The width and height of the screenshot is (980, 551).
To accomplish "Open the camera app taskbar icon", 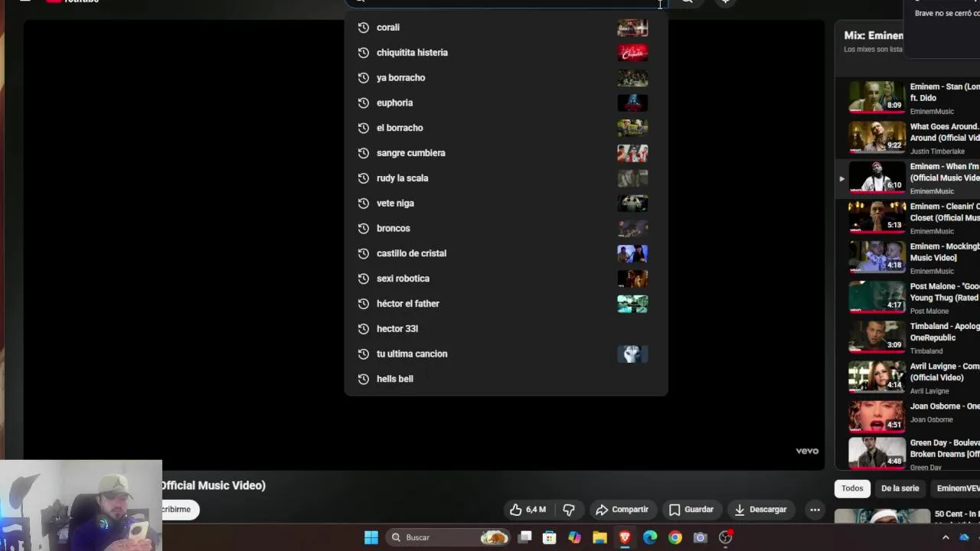I will (700, 537).
